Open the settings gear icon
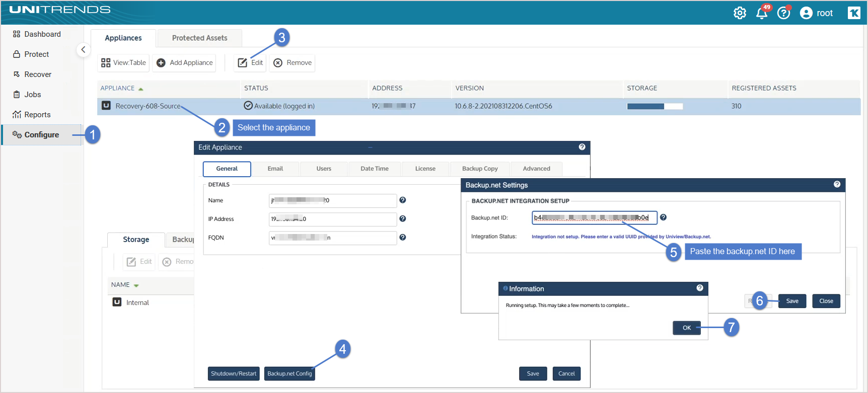 coord(740,13)
